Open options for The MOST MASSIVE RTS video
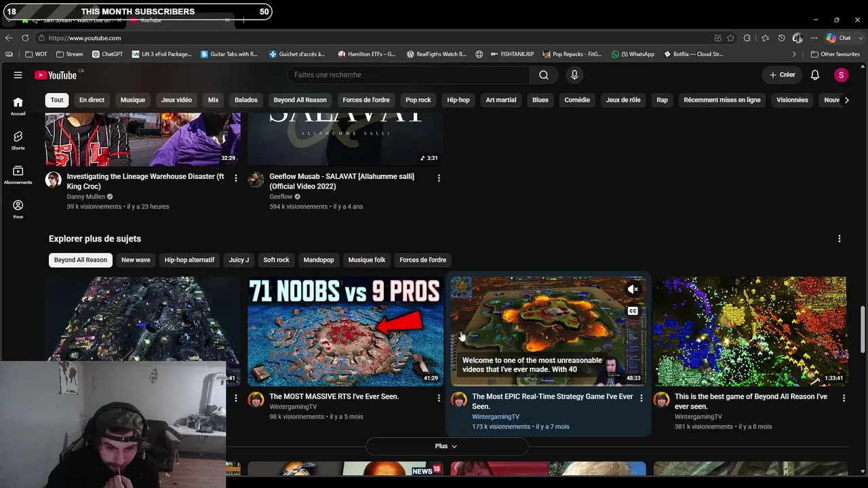This screenshot has width=868, height=488. coord(439,398)
